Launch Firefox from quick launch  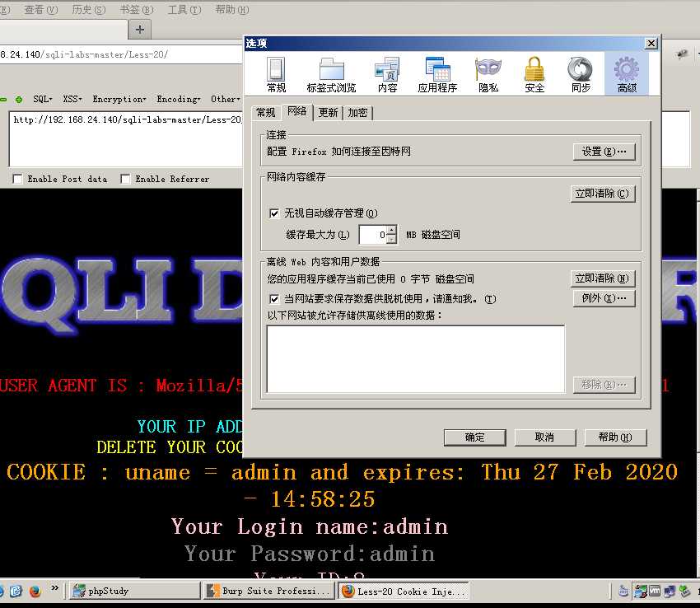[35, 591]
